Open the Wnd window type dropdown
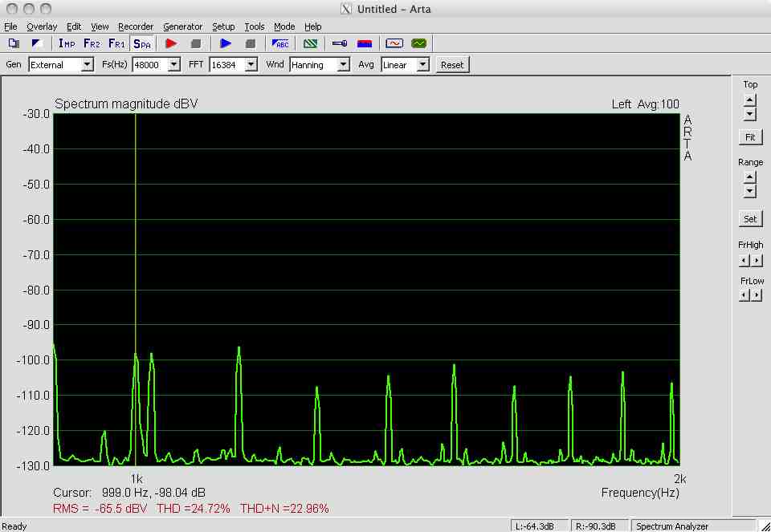 pyautogui.click(x=344, y=64)
